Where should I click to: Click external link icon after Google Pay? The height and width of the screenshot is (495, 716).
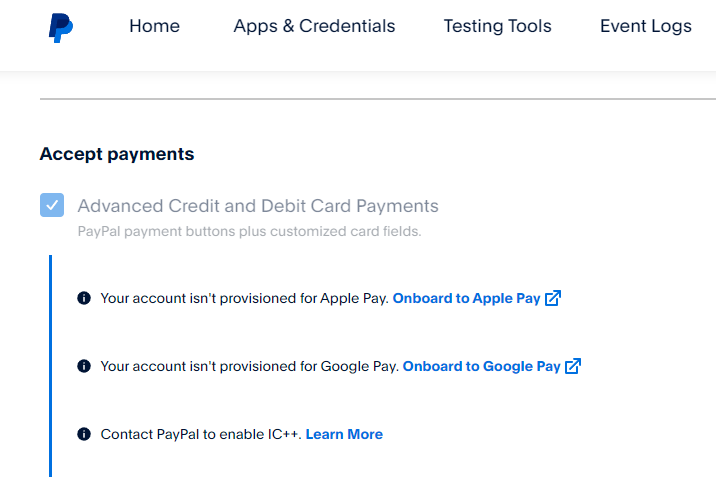[573, 366]
